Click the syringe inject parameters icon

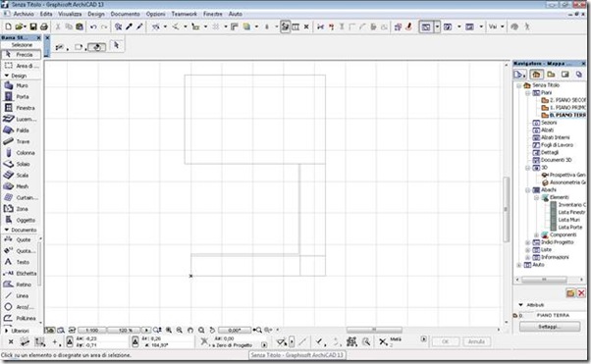point(139,26)
